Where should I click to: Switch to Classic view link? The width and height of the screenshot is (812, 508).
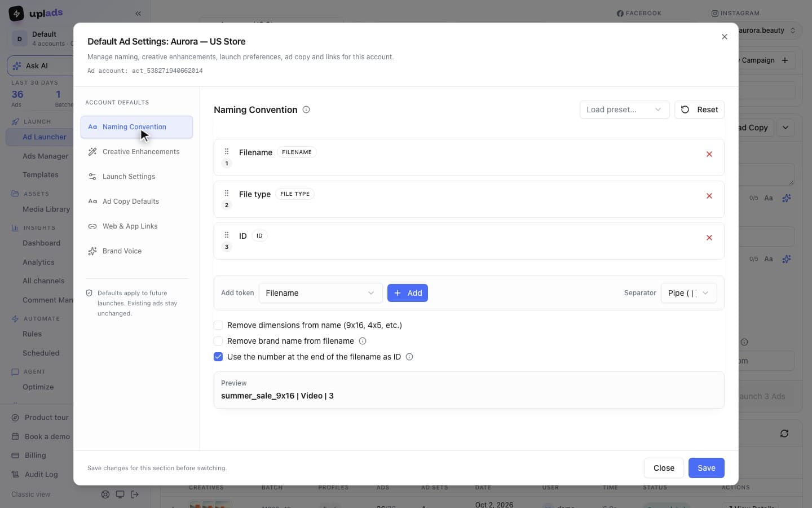pyautogui.click(x=31, y=494)
